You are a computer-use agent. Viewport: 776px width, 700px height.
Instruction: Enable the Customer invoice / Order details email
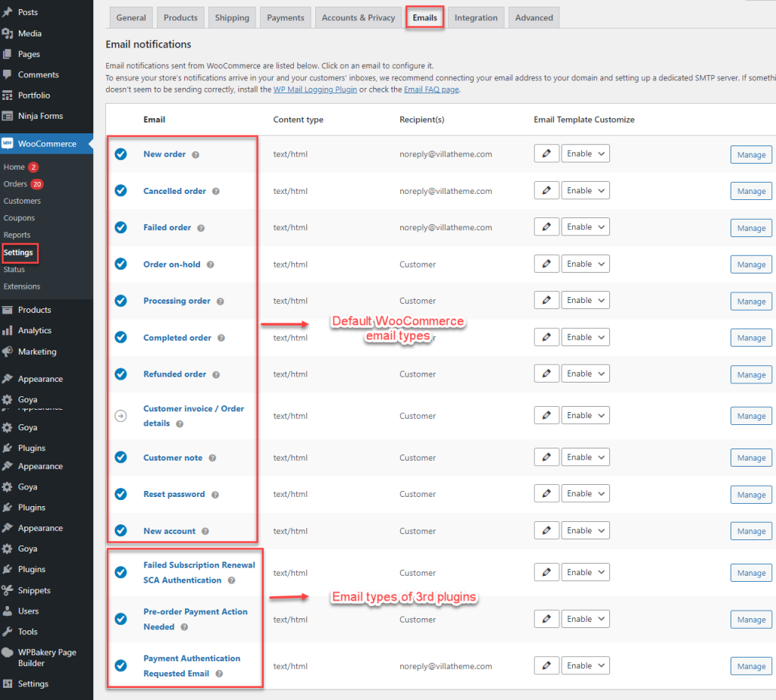pos(120,415)
